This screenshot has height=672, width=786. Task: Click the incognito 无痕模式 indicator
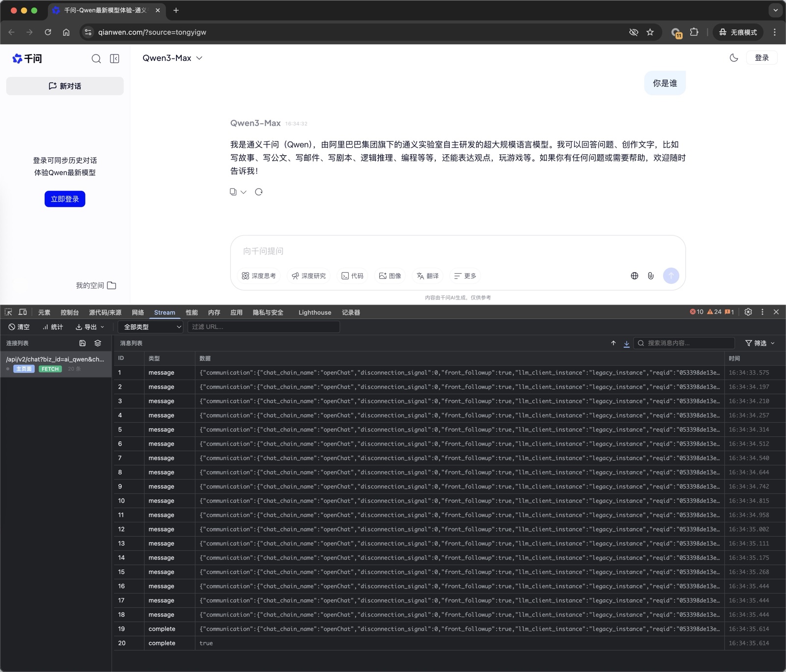point(737,32)
